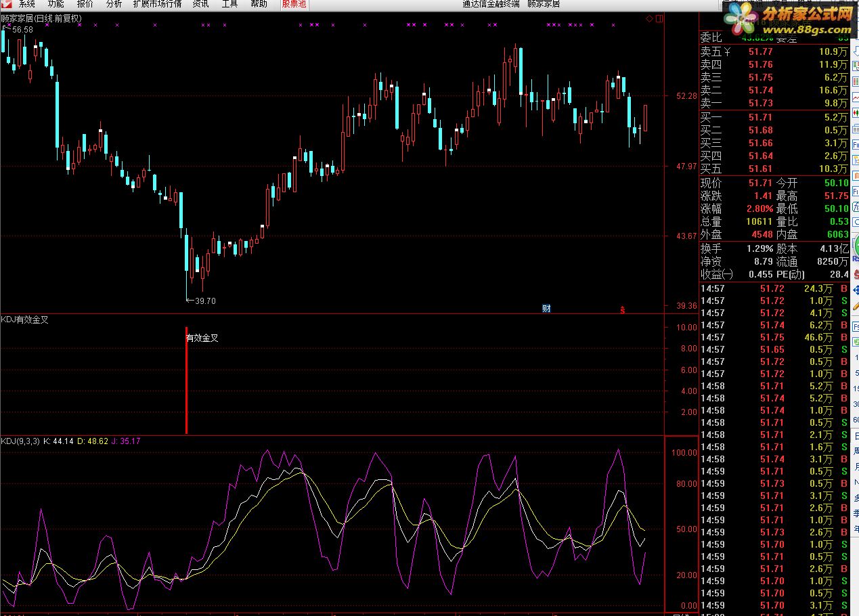This screenshot has height=616, width=859.
Task: Click the 通达信金融终端 title text
Action: pyautogui.click(x=491, y=4)
